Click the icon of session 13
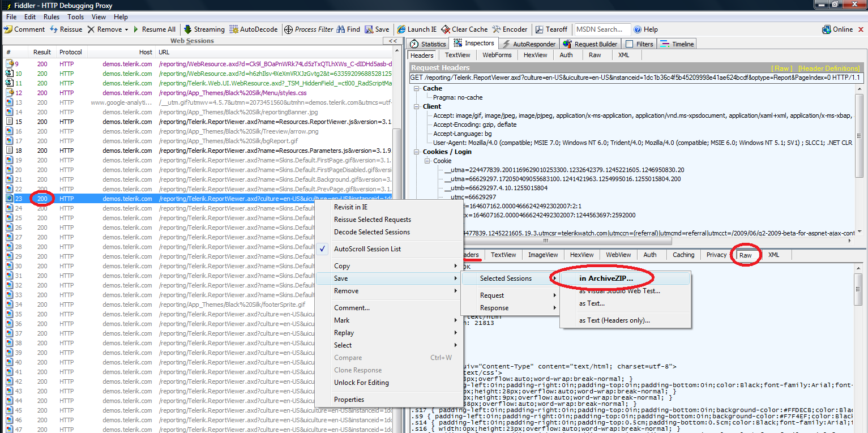 click(10, 102)
